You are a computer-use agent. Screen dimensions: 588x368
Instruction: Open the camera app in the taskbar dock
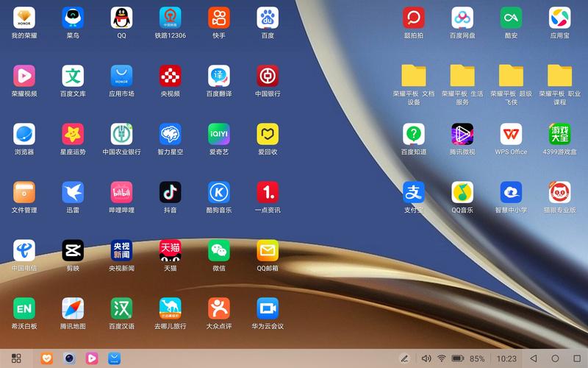(69, 358)
